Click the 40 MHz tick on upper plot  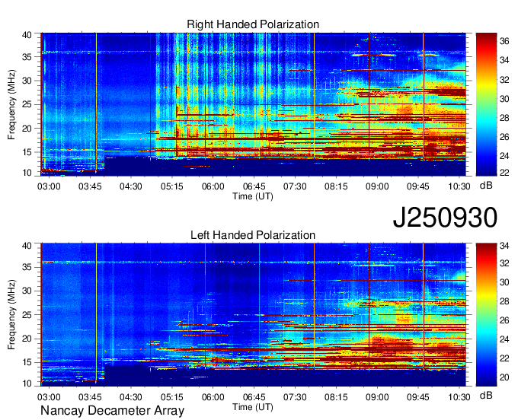pos(27,35)
